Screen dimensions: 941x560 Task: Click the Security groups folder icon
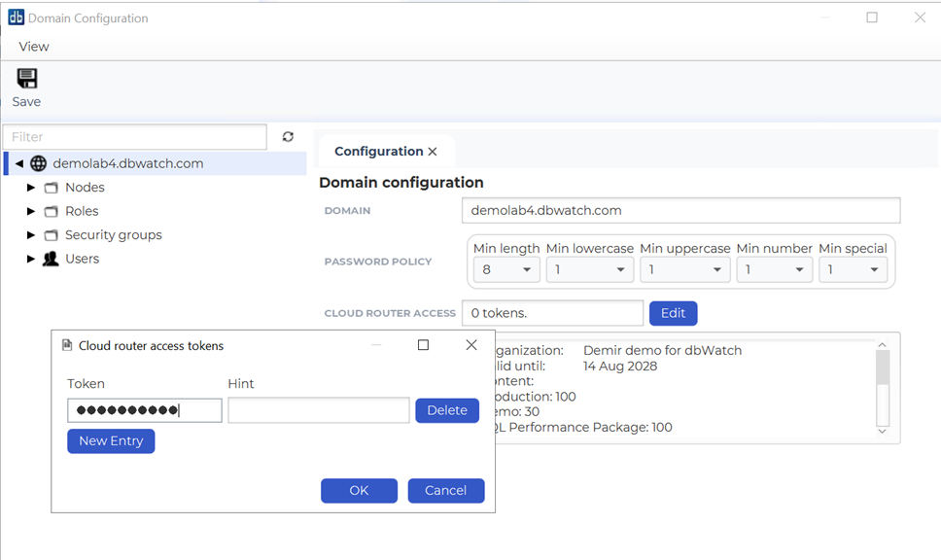pyautogui.click(x=52, y=235)
